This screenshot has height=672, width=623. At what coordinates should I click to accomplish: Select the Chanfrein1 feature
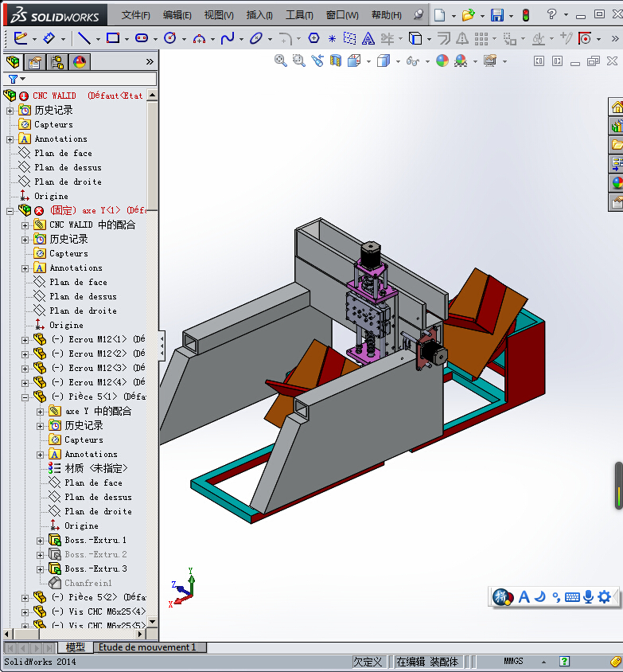[88, 583]
